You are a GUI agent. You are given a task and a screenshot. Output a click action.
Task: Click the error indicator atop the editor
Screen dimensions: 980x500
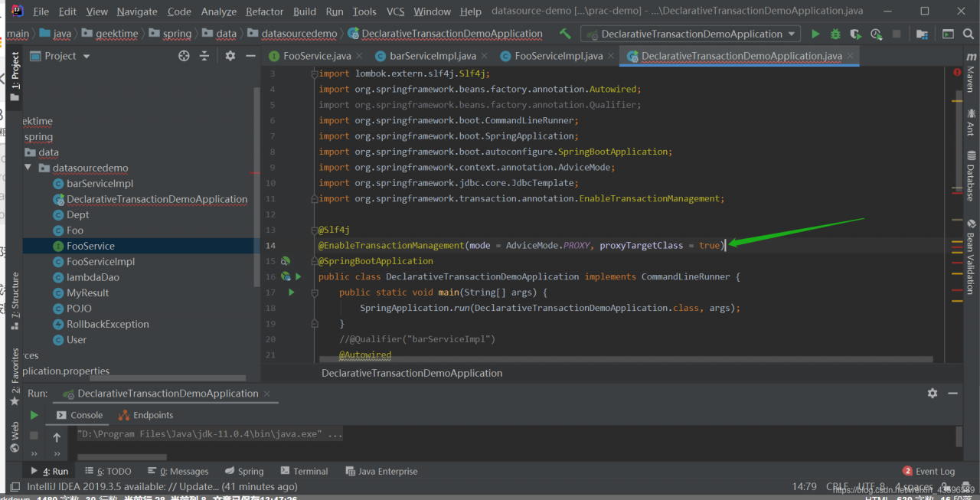pos(958,72)
